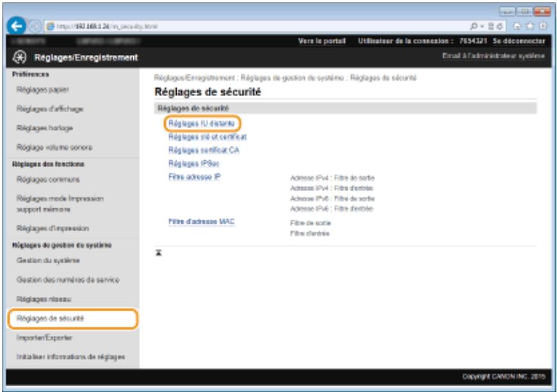The width and height of the screenshot is (557, 392).
Task: Select Réglage volume sonore in the sidebar
Action: (x=54, y=147)
